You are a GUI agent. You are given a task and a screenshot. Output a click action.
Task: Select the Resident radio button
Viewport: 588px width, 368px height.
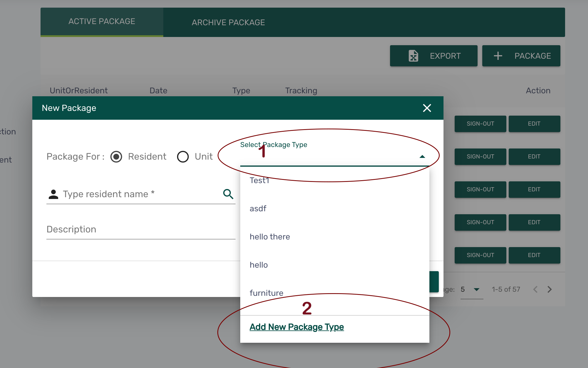point(116,157)
